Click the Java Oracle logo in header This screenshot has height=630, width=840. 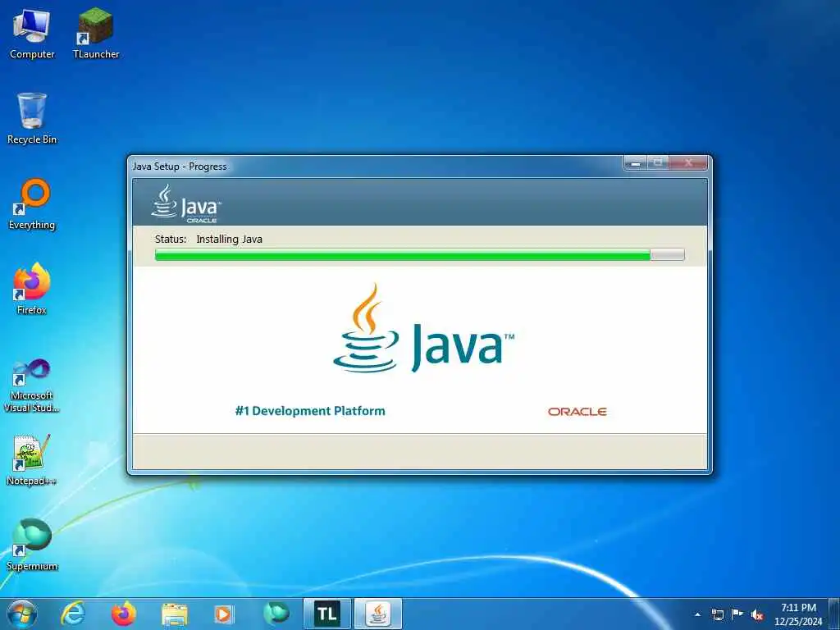click(186, 203)
